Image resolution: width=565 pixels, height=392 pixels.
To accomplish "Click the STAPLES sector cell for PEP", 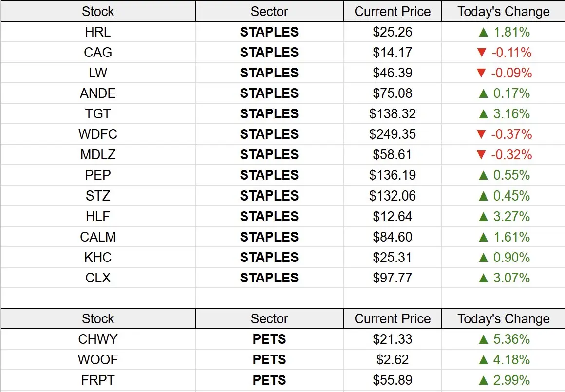I will point(269,175).
